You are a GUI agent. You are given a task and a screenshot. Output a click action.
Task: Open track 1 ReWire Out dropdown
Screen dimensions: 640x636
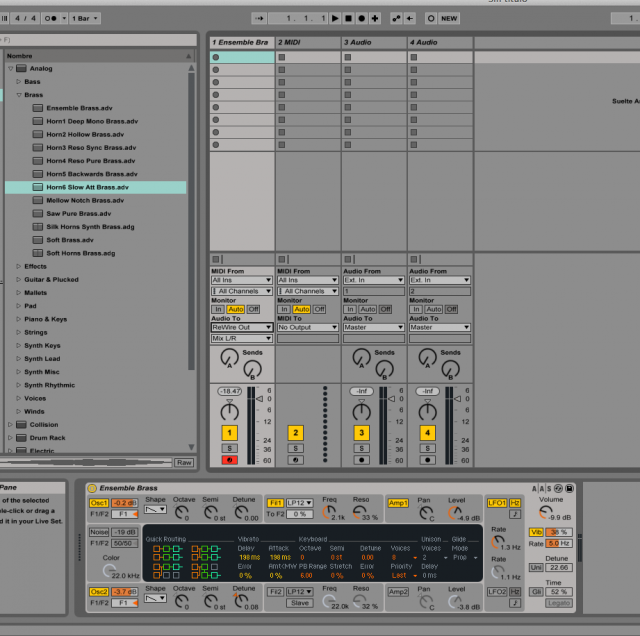point(241,327)
